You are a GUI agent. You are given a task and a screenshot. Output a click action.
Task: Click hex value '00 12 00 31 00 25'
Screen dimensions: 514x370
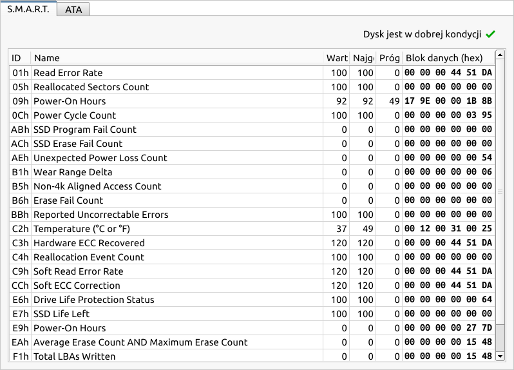[448, 228]
